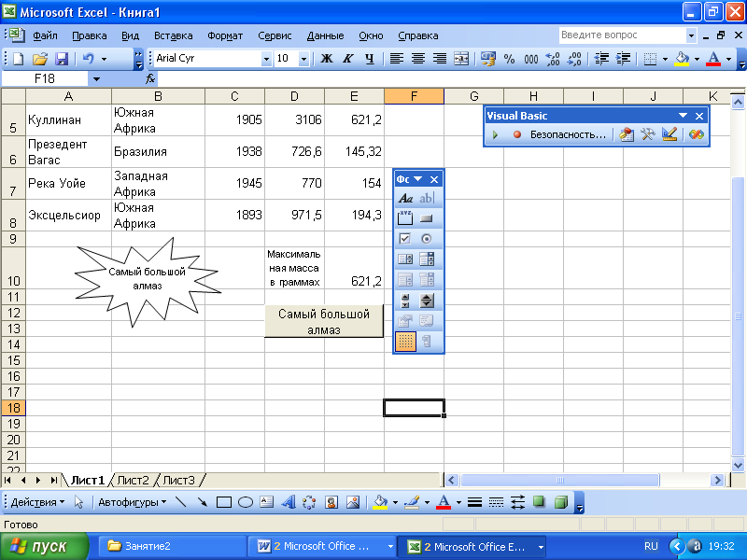Image resolution: width=747 pixels, height=560 pixels.
Task: Decrease cell indent
Action: point(601,59)
